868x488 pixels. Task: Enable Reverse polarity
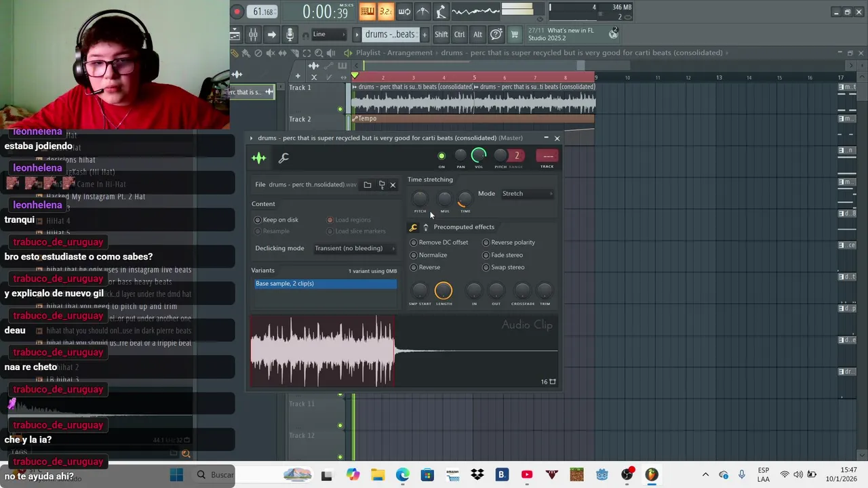click(509, 243)
